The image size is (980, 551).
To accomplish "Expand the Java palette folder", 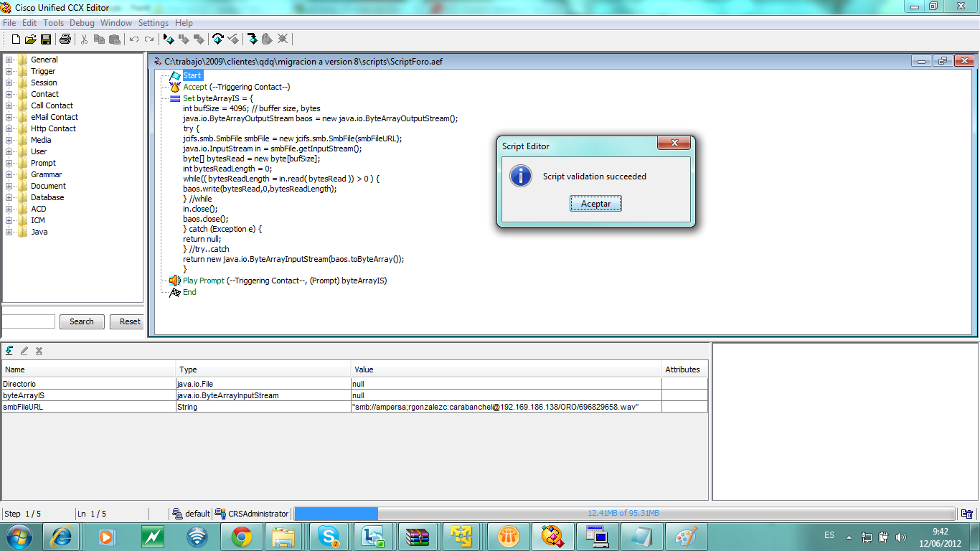I will (9, 232).
